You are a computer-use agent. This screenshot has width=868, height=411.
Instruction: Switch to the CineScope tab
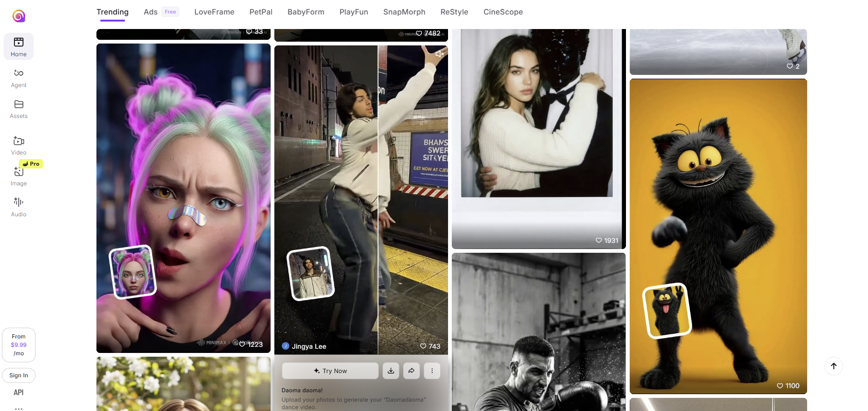503,12
